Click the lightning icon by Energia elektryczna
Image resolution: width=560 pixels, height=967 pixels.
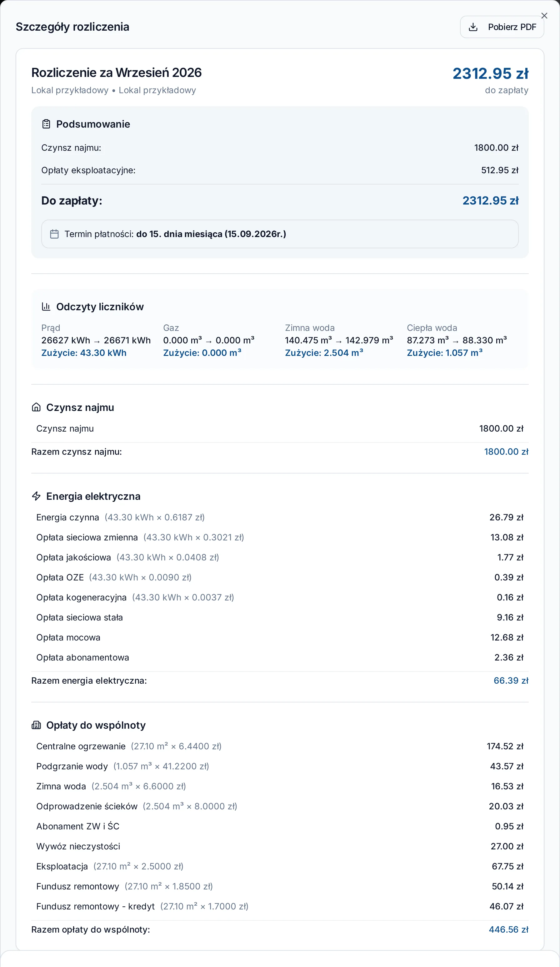(x=36, y=496)
